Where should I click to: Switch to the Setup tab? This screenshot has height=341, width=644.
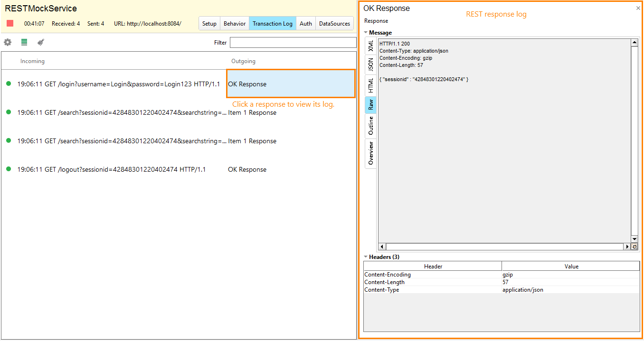click(x=209, y=23)
